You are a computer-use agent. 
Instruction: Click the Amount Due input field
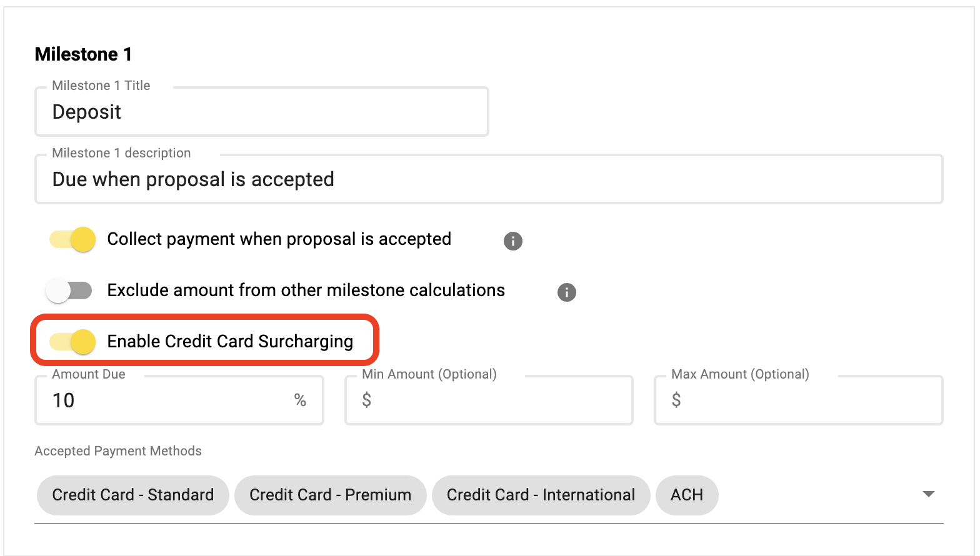coord(179,400)
